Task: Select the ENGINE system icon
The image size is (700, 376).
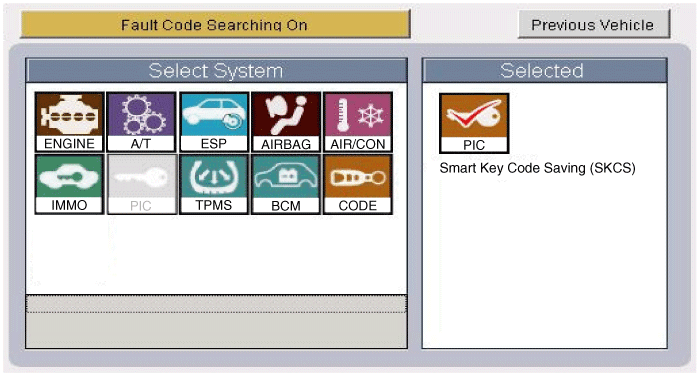Action: pos(69,122)
